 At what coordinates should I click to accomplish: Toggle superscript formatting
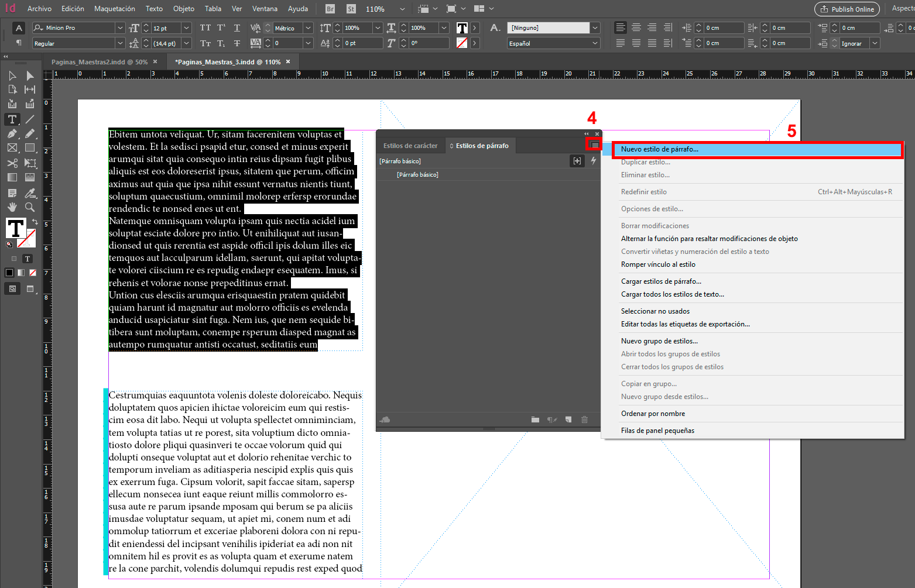tap(220, 27)
